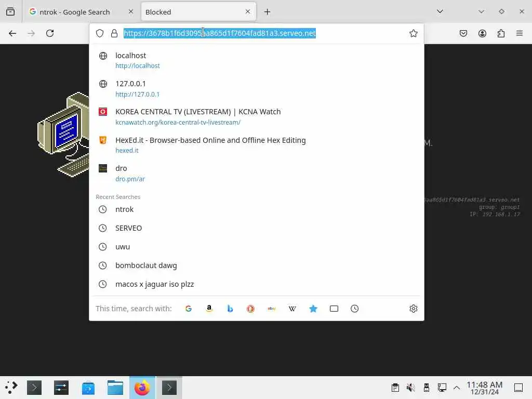
Task: Switch to running terminal task in taskbar
Action: tap(169, 388)
